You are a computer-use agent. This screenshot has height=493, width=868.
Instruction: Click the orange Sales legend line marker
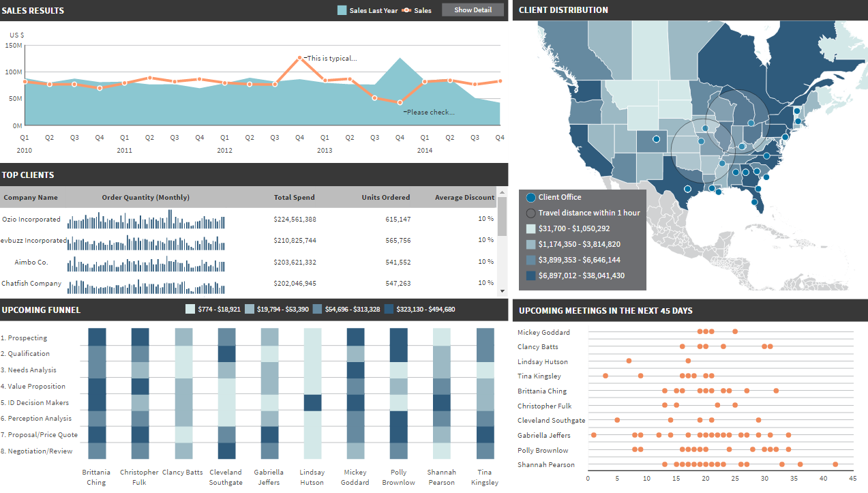(x=406, y=10)
